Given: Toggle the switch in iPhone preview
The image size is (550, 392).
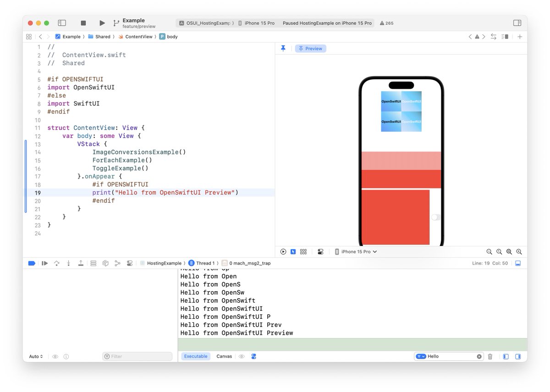Looking at the screenshot, I should (435, 218).
